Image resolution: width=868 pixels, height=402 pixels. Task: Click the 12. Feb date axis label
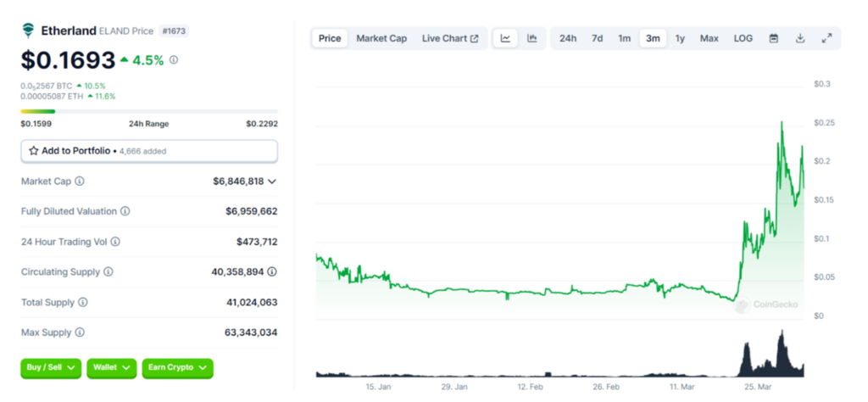pos(530,387)
